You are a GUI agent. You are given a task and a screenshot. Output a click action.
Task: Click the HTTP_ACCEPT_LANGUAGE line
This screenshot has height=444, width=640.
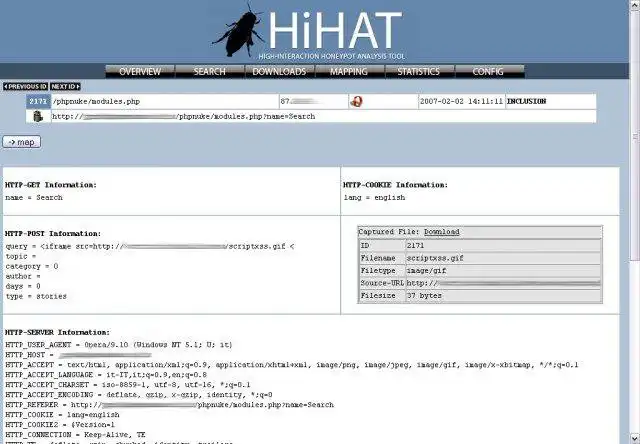[x=106, y=375]
